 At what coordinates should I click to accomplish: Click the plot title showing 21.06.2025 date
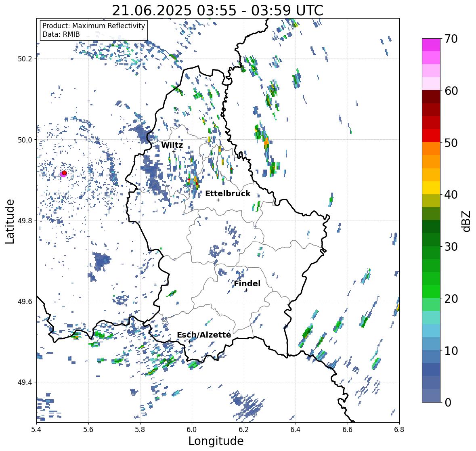[x=218, y=10]
